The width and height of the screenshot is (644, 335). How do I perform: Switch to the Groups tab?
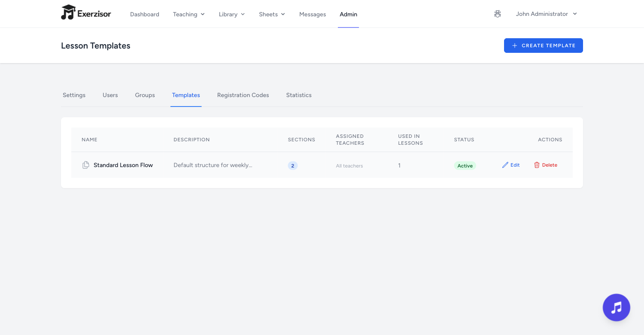145,95
